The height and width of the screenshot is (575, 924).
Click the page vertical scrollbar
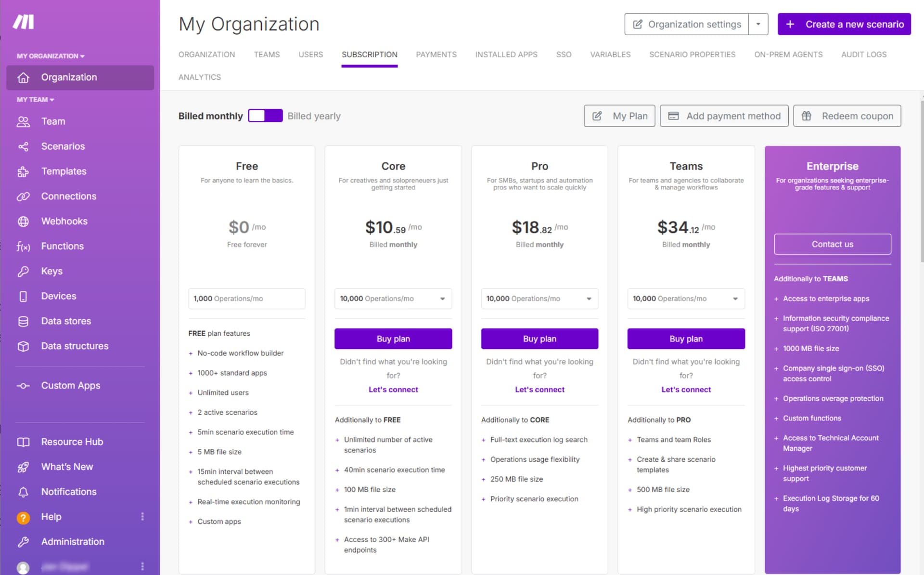click(x=922, y=181)
